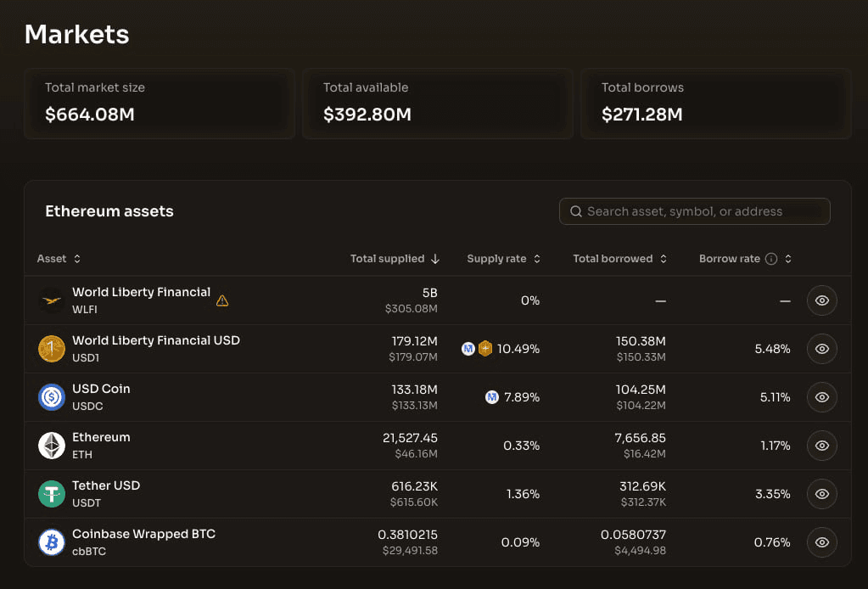Viewport: 868px width, 589px height.
Task: Click the 7.89% supply rate value
Action: 522,397
